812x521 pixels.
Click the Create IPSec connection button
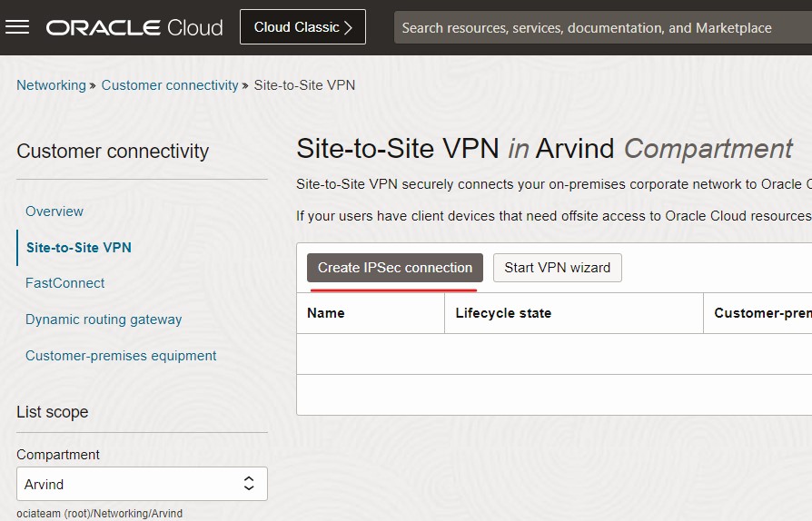point(395,268)
